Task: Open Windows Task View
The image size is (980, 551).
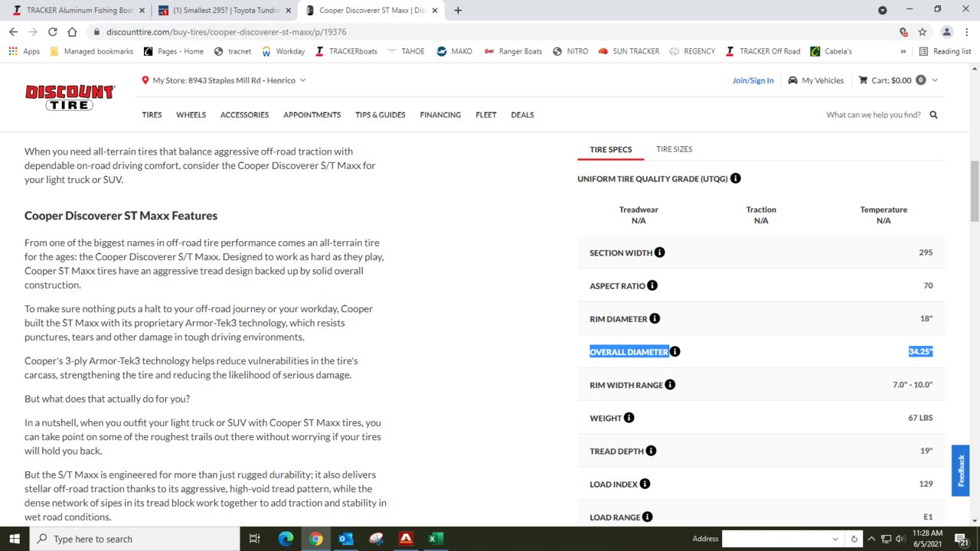Action: [255, 539]
